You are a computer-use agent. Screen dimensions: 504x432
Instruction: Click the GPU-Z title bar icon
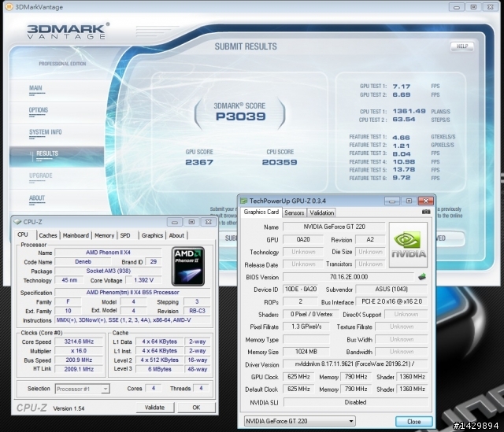244,201
